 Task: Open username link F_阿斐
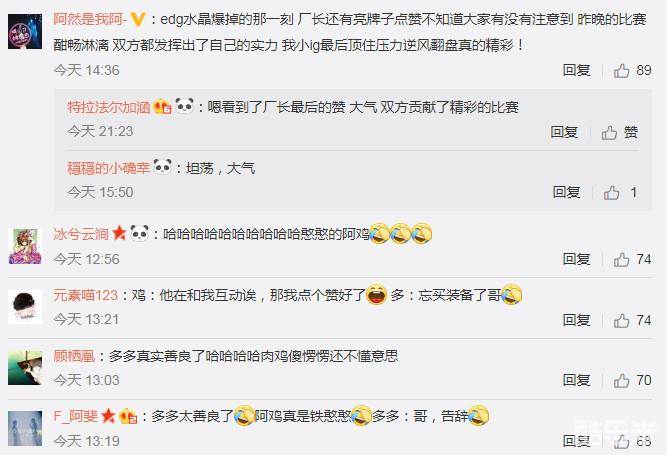tap(75, 416)
